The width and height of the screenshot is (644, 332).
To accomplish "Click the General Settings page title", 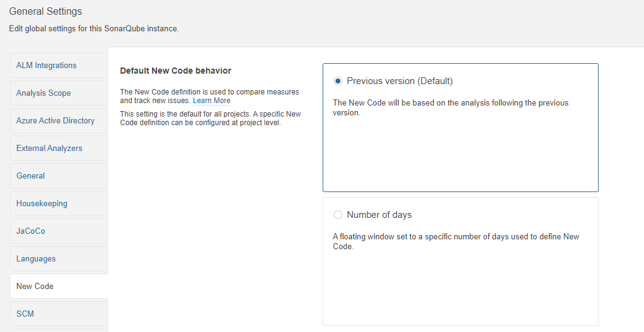I will click(45, 12).
